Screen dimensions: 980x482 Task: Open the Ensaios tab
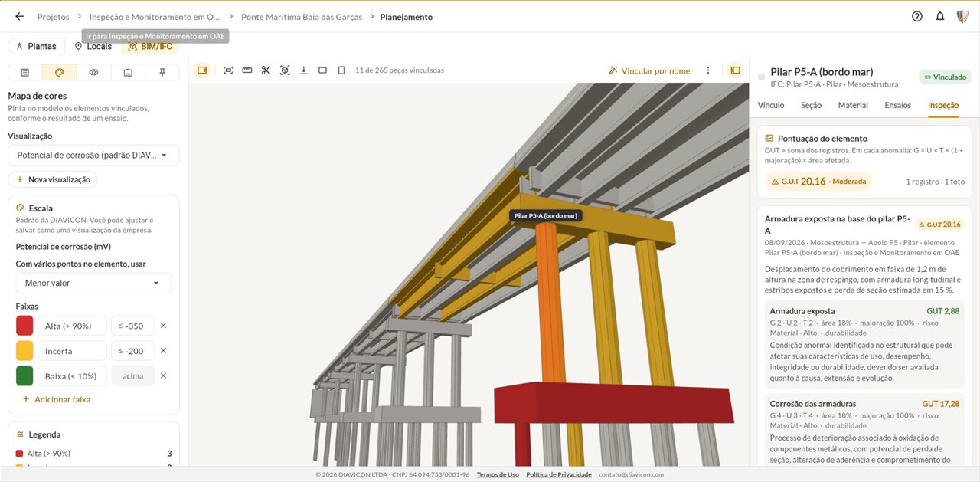pyautogui.click(x=897, y=105)
